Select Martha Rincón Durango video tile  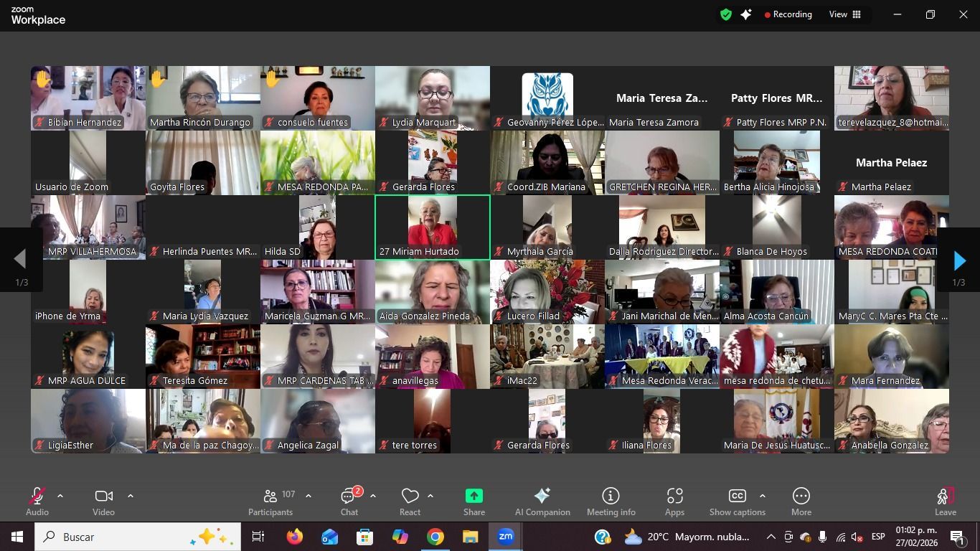203,98
